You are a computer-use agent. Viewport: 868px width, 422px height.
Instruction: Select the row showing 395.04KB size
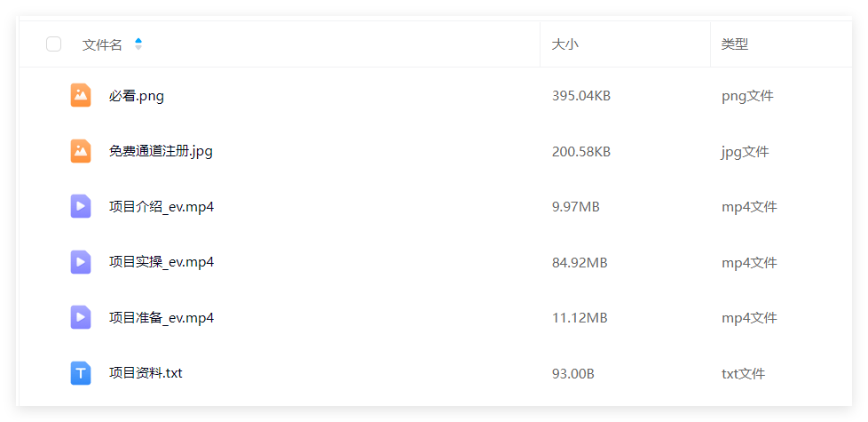pyautogui.click(x=581, y=96)
